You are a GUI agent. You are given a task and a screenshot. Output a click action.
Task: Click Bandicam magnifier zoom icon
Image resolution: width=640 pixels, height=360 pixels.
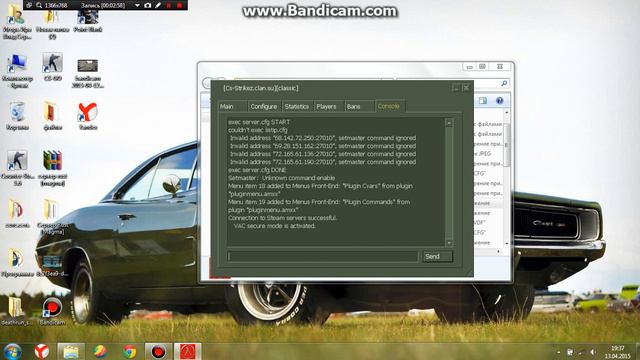click(x=39, y=5)
